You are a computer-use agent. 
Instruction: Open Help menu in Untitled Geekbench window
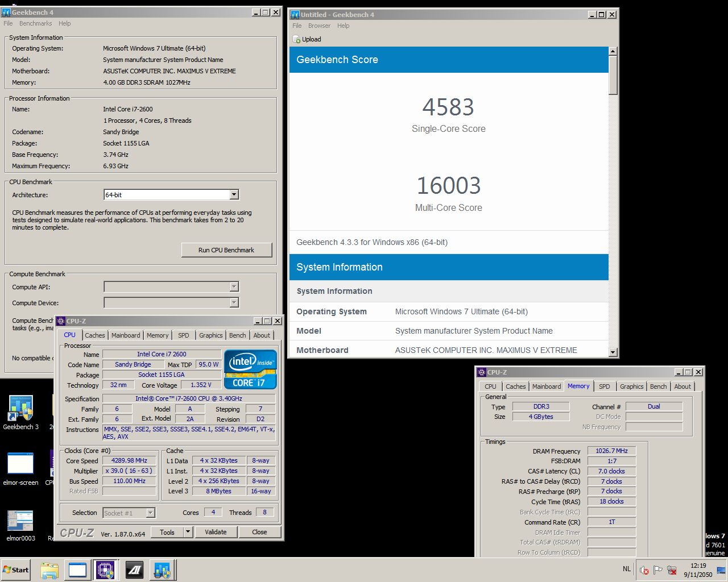[x=343, y=26]
